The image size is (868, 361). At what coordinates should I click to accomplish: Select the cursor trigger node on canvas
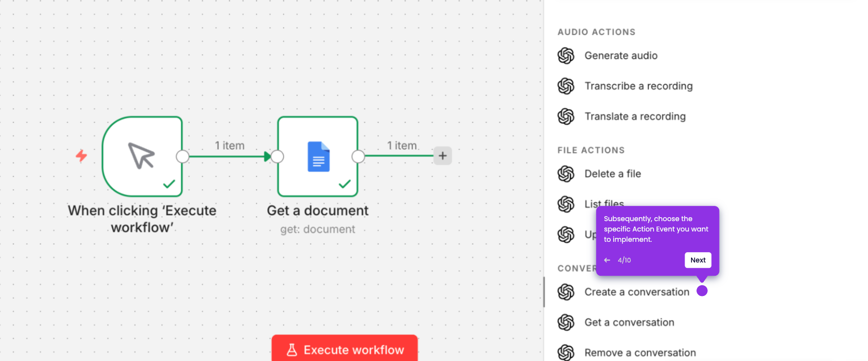[142, 156]
